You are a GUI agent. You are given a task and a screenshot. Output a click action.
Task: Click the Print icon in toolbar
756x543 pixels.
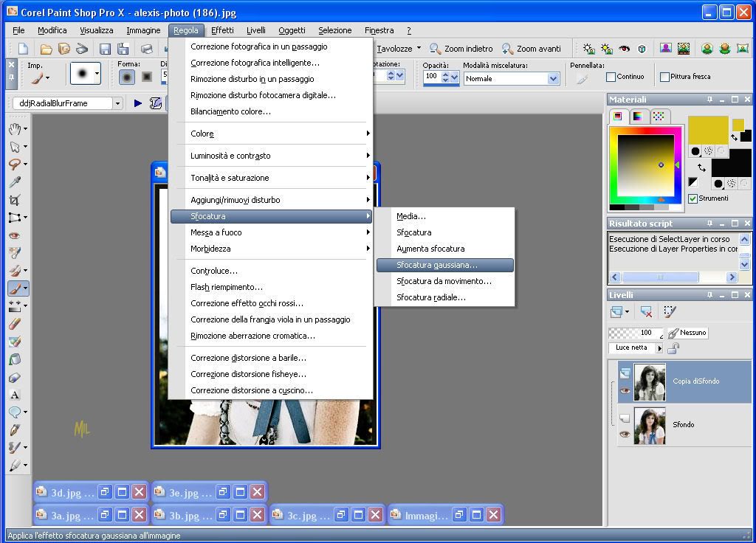[x=147, y=49]
